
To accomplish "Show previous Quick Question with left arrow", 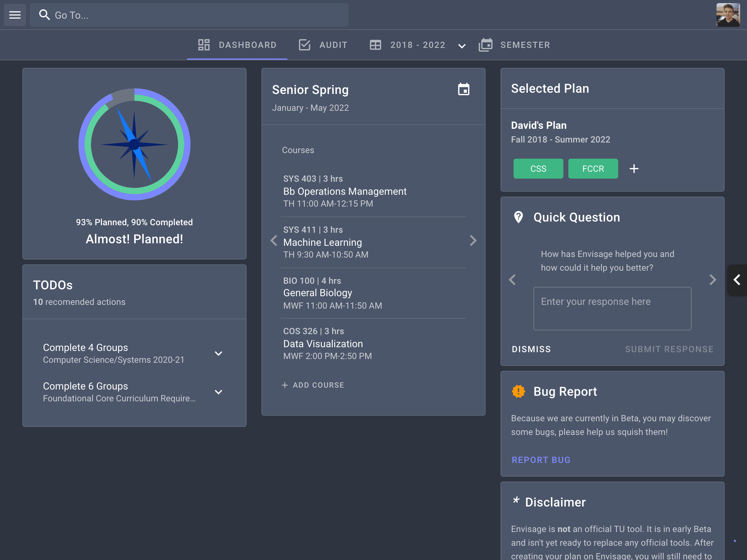I will [x=512, y=279].
